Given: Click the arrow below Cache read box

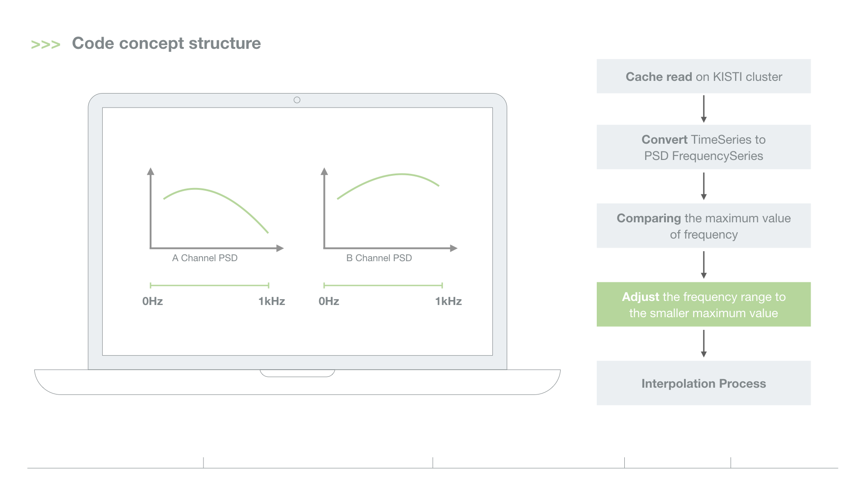Looking at the screenshot, I should [703, 109].
